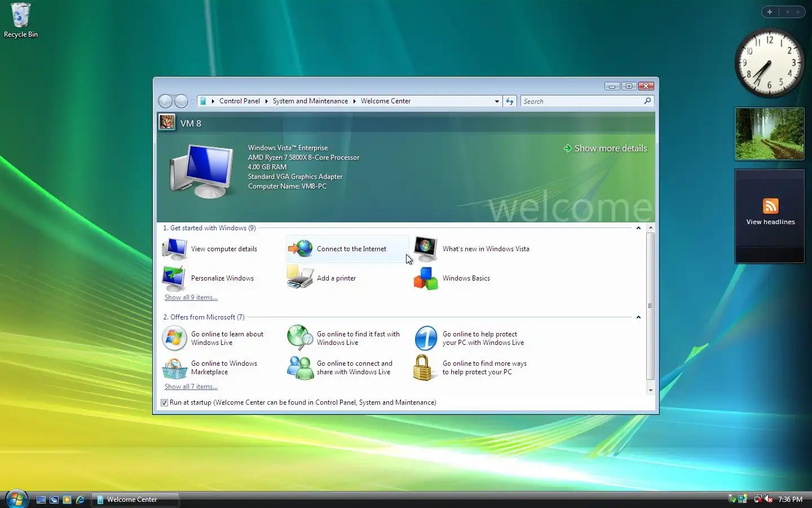Click help protect your PC Windows Live icon
The height and width of the screenshot is (508, 812).
click(426, 338)
